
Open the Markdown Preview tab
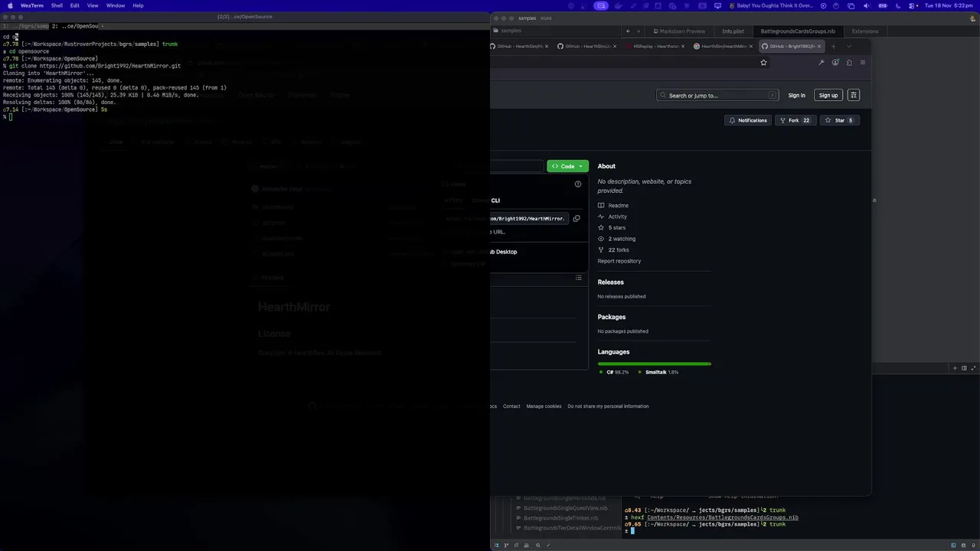(x=678, y=31)
